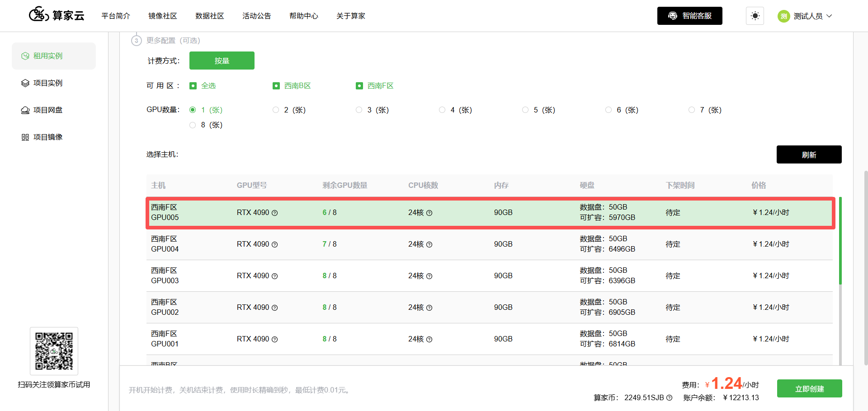Click the 账户余额 ¥12213.13 value

coord(741,398)
